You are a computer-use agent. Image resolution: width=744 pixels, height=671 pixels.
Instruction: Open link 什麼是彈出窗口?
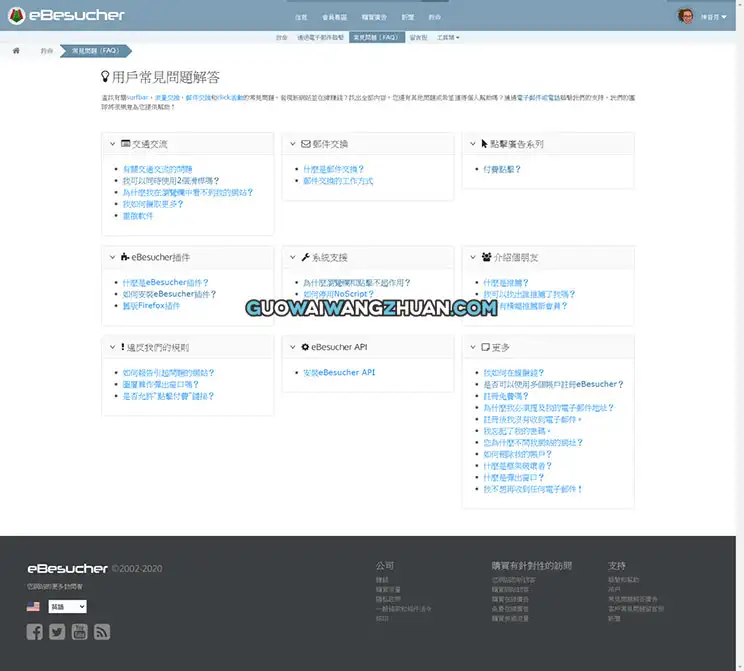tap(513, 477)
